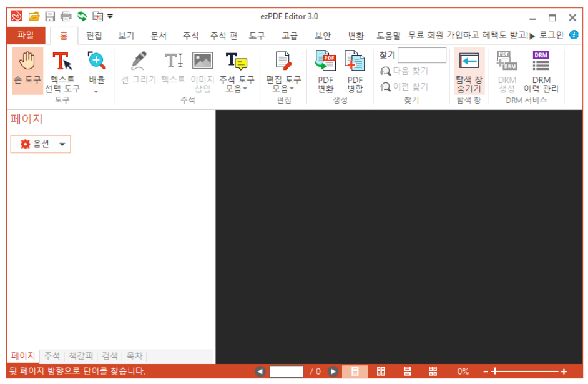This screenshot has width=588, height=384.
Task: Click the green refresh arrows icon
Action: click(82, 16)
